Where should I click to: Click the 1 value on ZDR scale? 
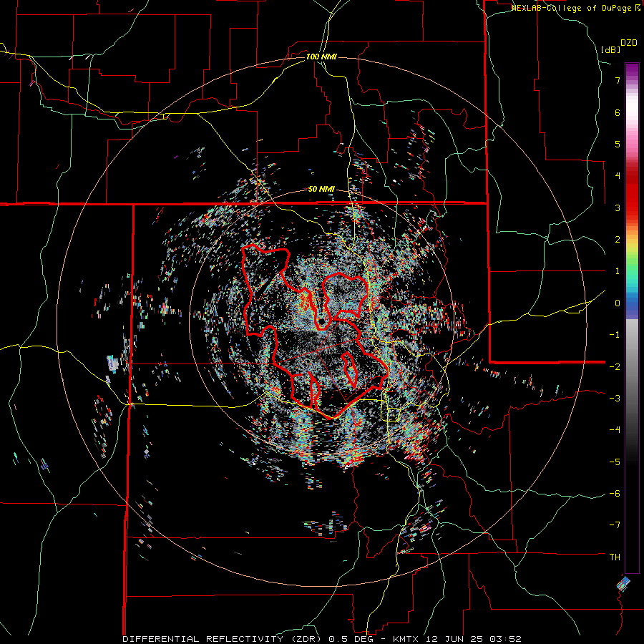pyautogui.click(x=618, y=271)
